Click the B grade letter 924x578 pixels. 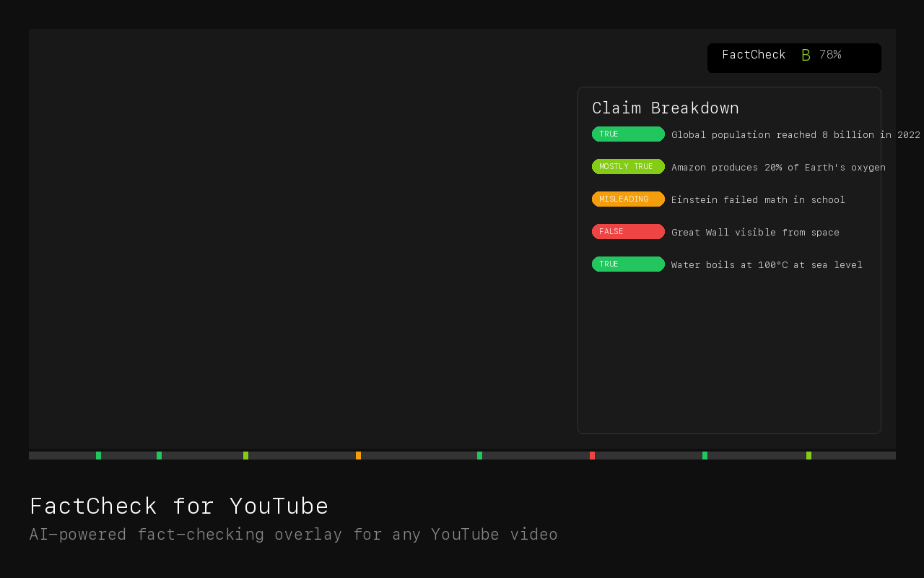pos(806,56)
